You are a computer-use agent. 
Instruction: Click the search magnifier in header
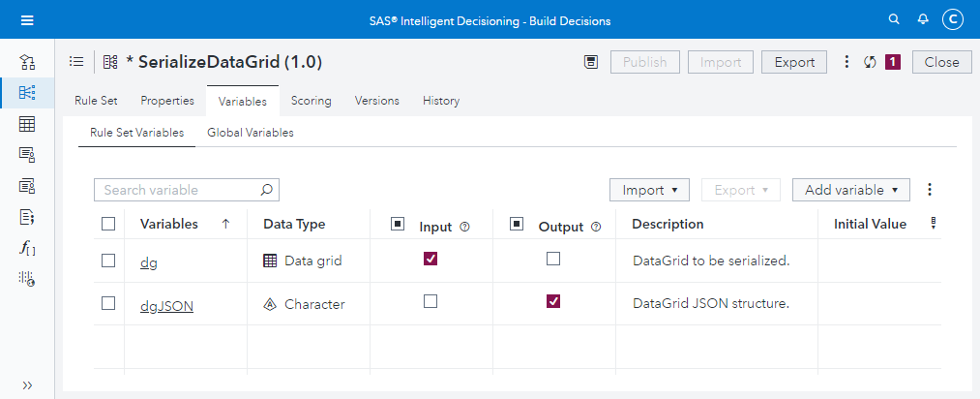point(895,20)
